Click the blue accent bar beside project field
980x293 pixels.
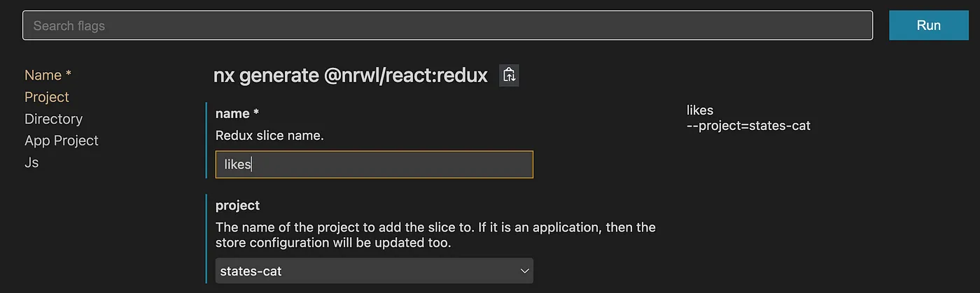[x=206, y=239]
